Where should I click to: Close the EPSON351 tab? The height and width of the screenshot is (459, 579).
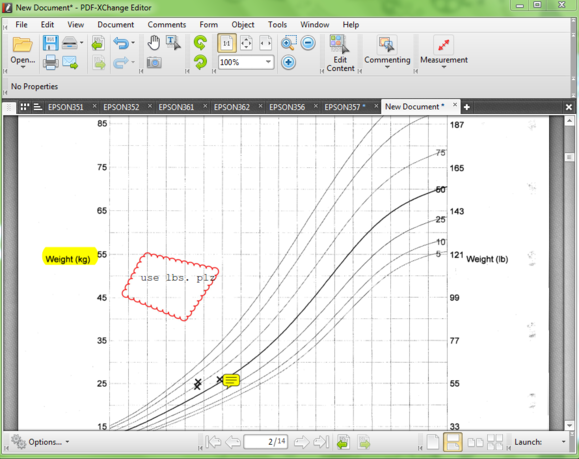[95, 106]
